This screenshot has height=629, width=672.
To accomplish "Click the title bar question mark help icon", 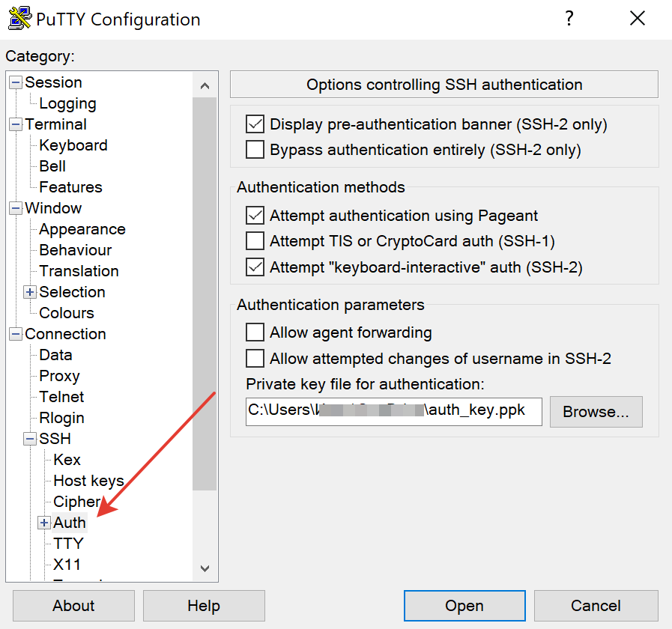I will pos(569,19).
